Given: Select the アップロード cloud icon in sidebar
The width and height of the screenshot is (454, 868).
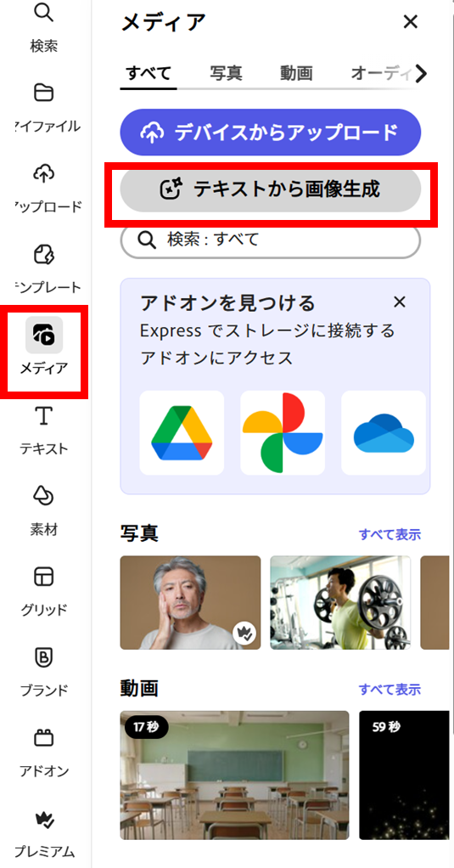Looking at the screenshot, I should tap(44, 189).
